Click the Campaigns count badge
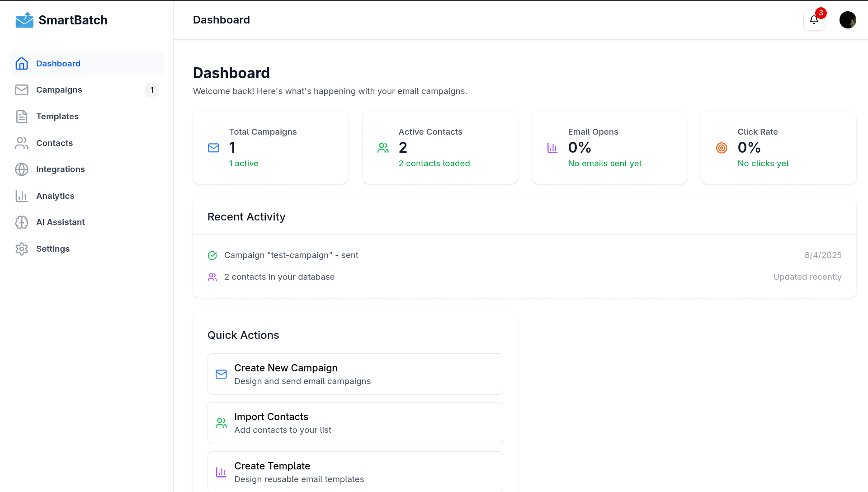This screenshot has width=868, height=492. [152, 90]
